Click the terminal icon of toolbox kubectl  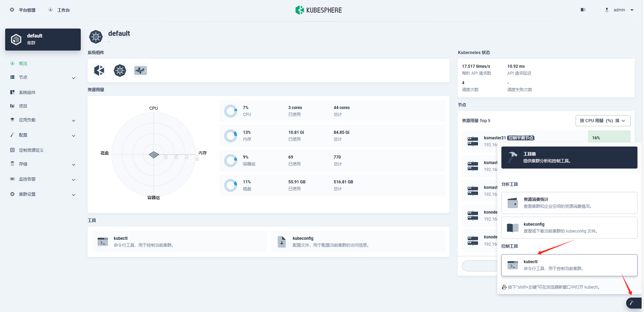coord(513,265)
